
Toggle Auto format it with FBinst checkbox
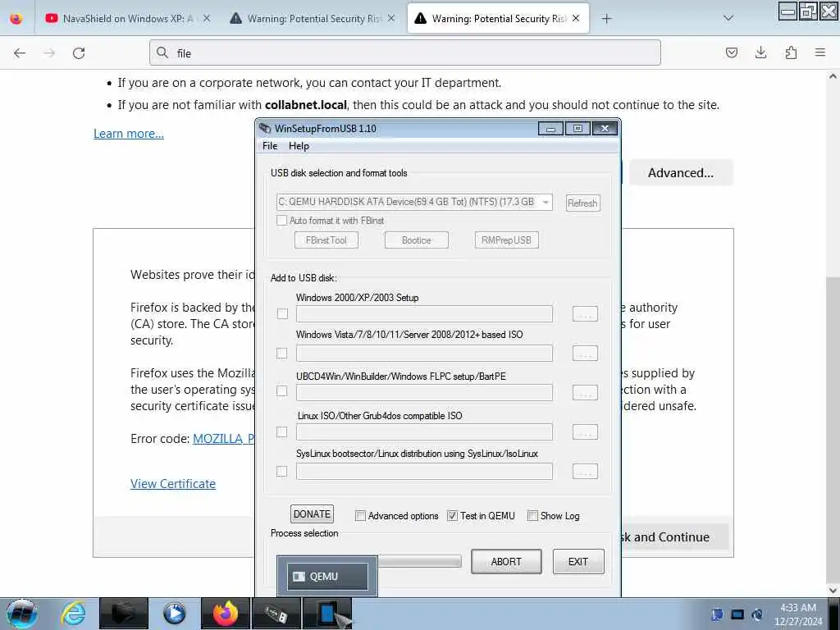point(282,220)
